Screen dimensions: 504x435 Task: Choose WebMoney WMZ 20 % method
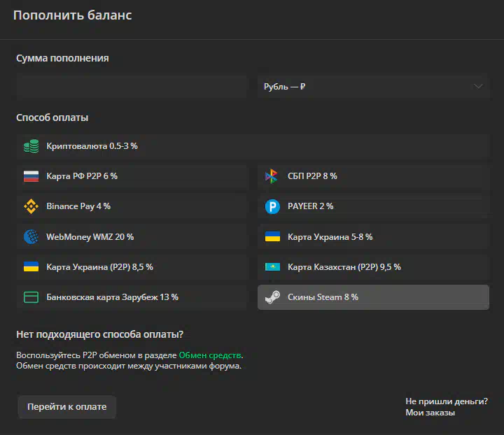pos(132,237)
